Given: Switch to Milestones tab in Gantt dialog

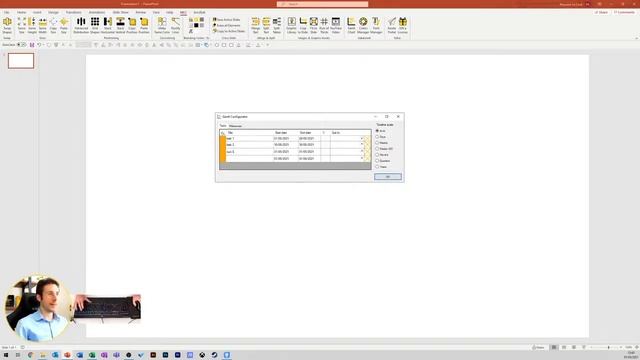Looking at the screenshot, I should 235,126.
